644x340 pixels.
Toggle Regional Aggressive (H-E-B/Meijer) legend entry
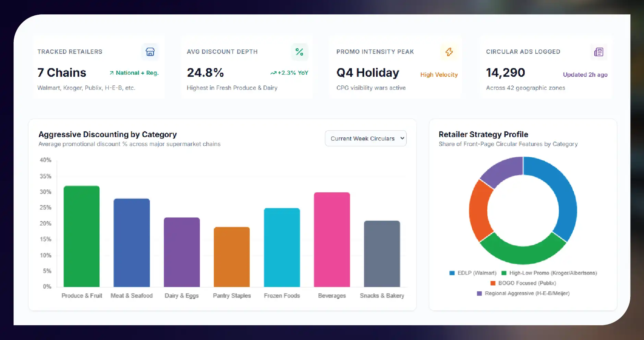click(x=523, y=293)
